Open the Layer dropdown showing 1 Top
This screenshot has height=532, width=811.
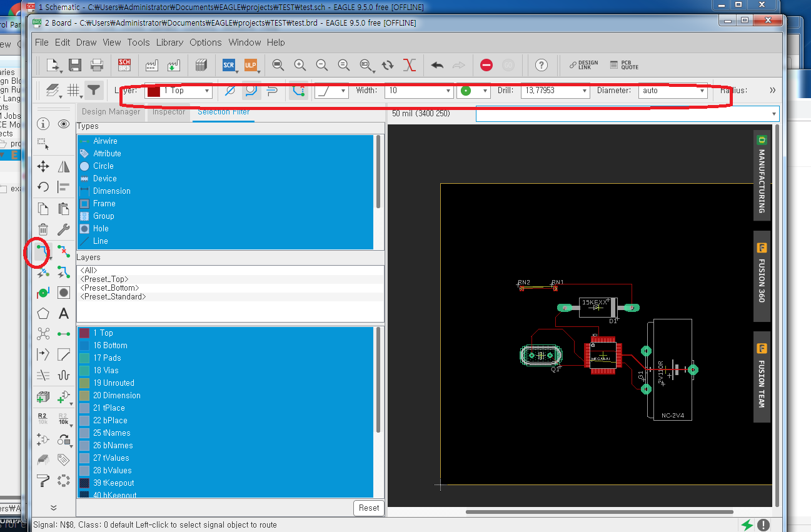click(x=179, y=91)
